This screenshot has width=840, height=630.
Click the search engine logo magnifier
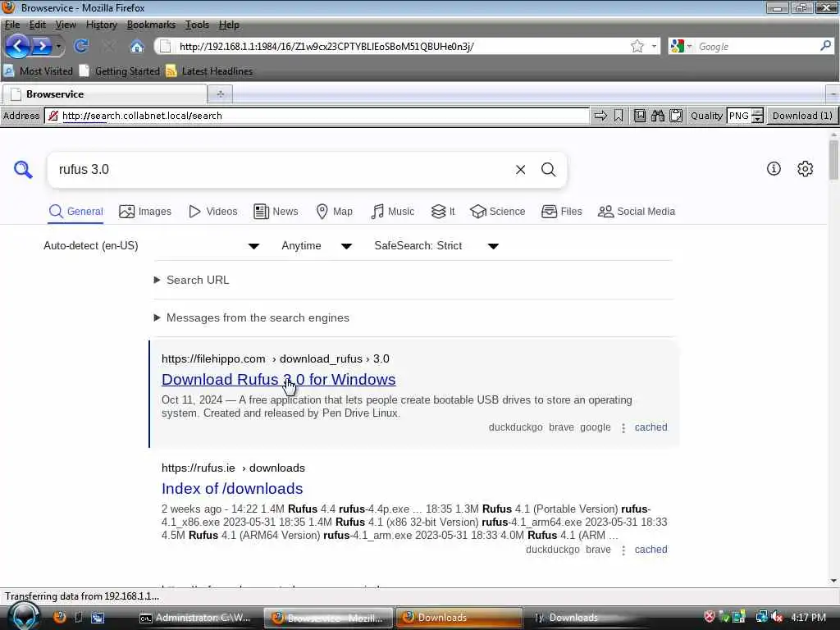(x=23, y=170)
